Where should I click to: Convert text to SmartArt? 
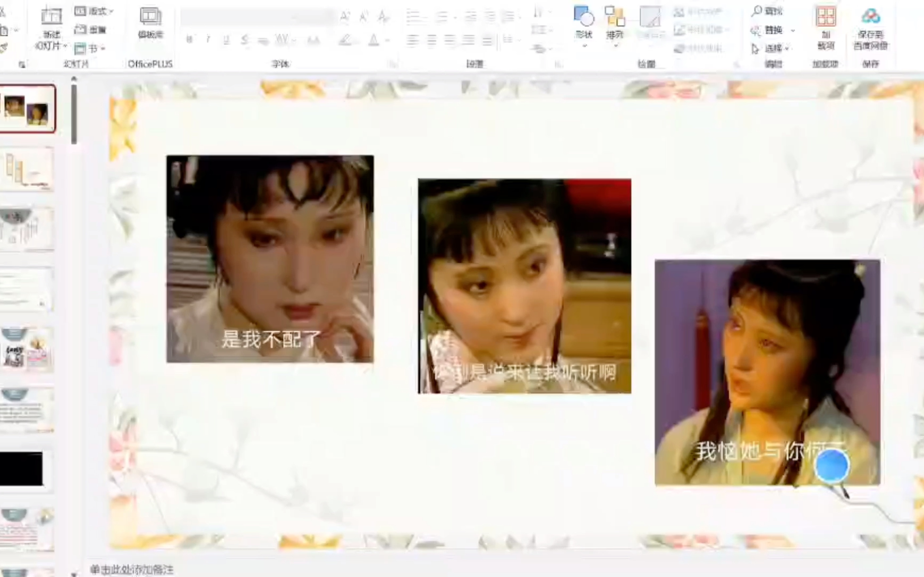coord(539,48)
